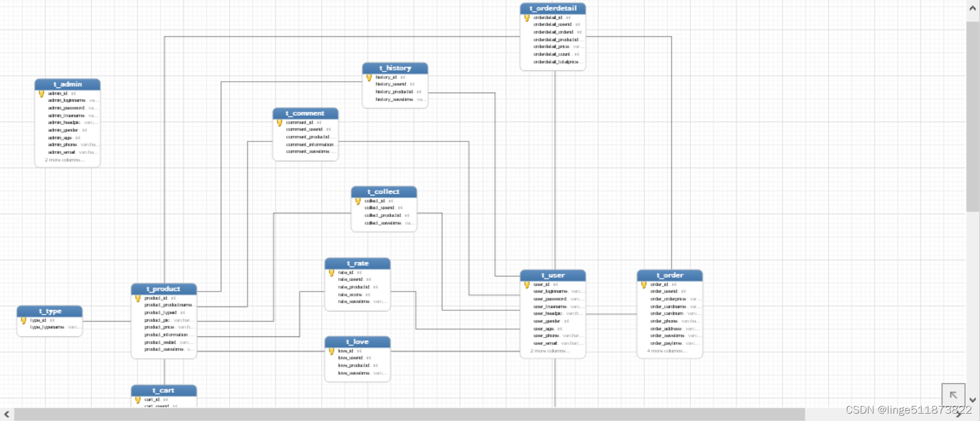Select the t_history table header
980x421 pixels.
[x=395, y=68]
